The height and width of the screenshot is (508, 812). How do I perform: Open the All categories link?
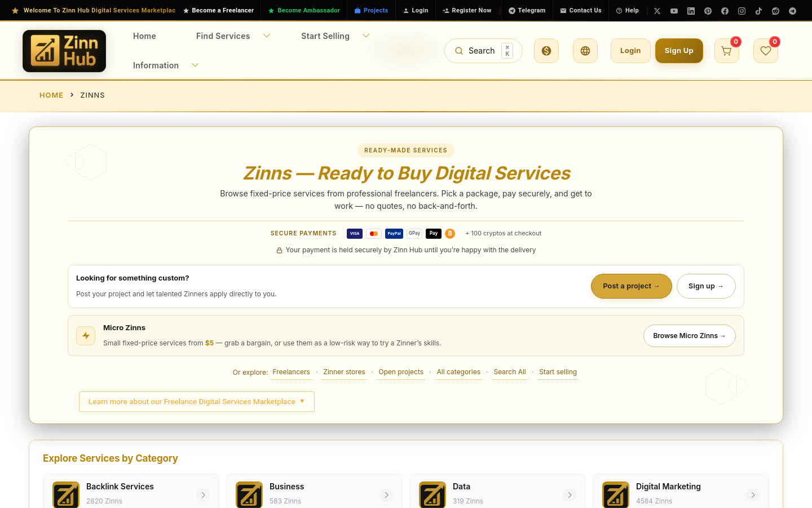pyautogui.click(x=458, y=372)
